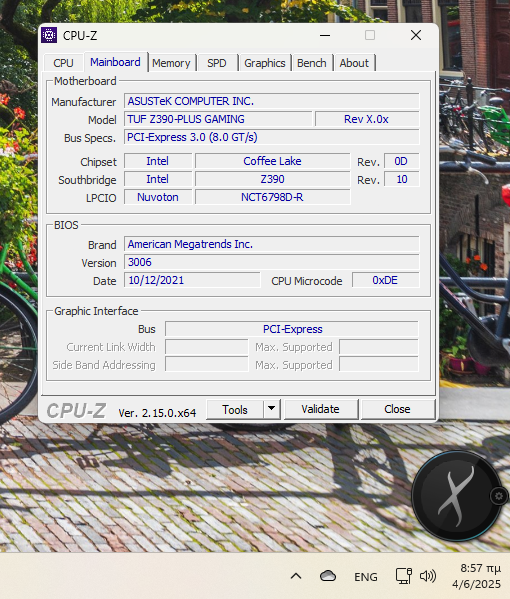This screenshot has width=510, height=599.
Task: Open the network tray icon
Action: click(403, 576)
